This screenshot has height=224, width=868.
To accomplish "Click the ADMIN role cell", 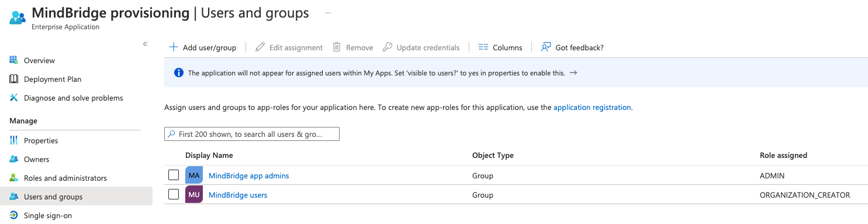I will click(772, 175).
